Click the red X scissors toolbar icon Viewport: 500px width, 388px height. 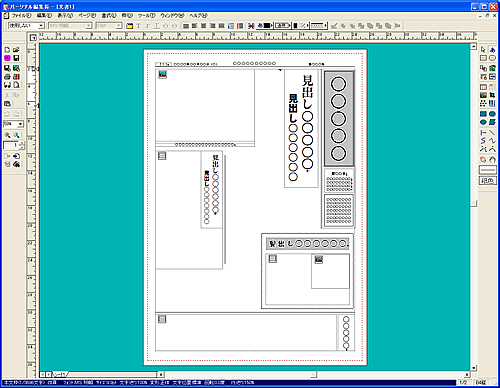pyautogui.click(x=251, y=26)
